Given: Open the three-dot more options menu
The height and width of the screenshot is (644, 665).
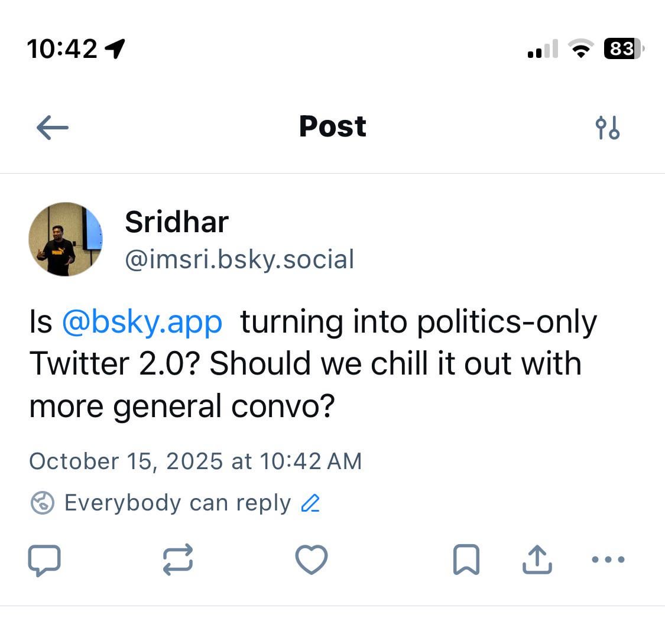Looking at the screenshot, I should coord(608,560).
